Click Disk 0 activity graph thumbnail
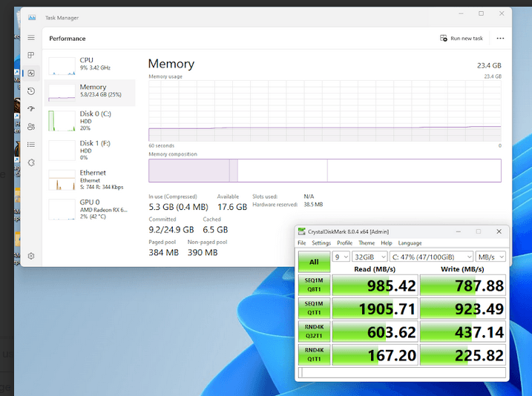Screen dimensions: 532x396 click(x=62, y=121)
